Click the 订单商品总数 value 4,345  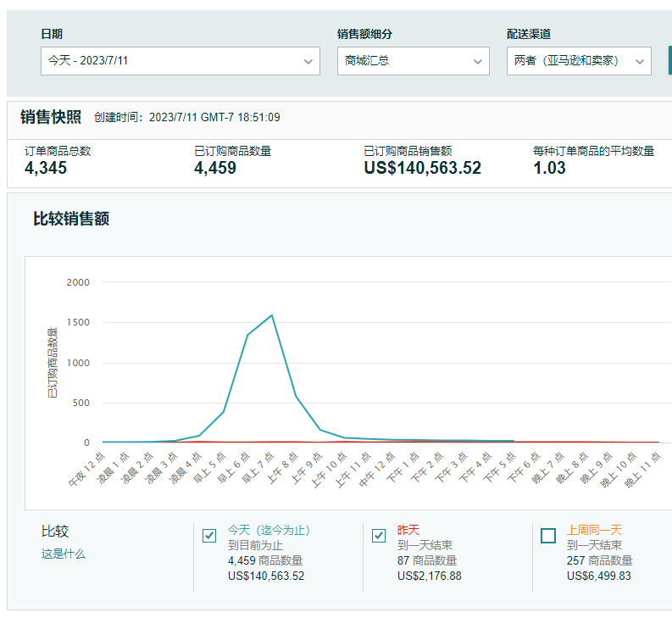pyautogui.click(x=46, y=169)
